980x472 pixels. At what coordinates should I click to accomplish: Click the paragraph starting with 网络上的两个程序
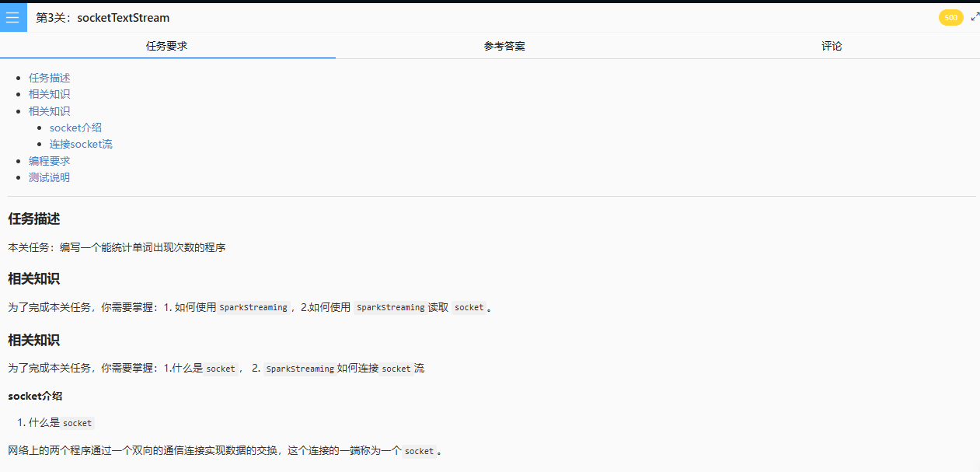(225, 451)
